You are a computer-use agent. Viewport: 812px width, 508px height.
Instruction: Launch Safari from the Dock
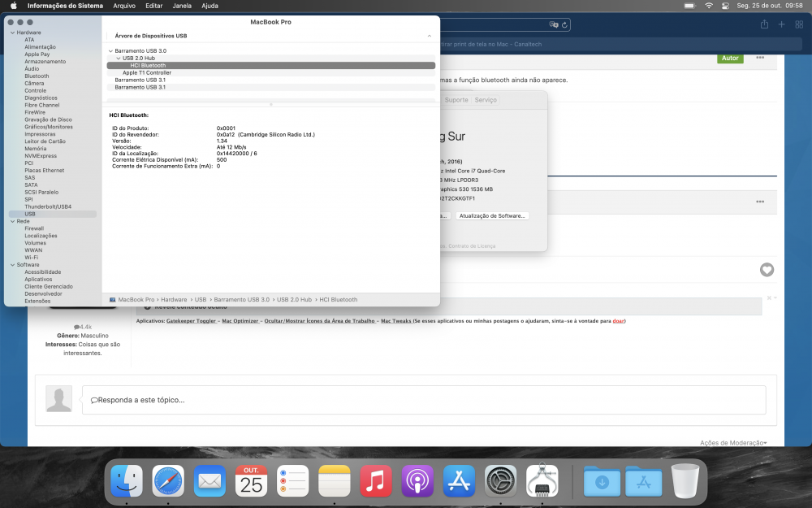tap(168, 480)
